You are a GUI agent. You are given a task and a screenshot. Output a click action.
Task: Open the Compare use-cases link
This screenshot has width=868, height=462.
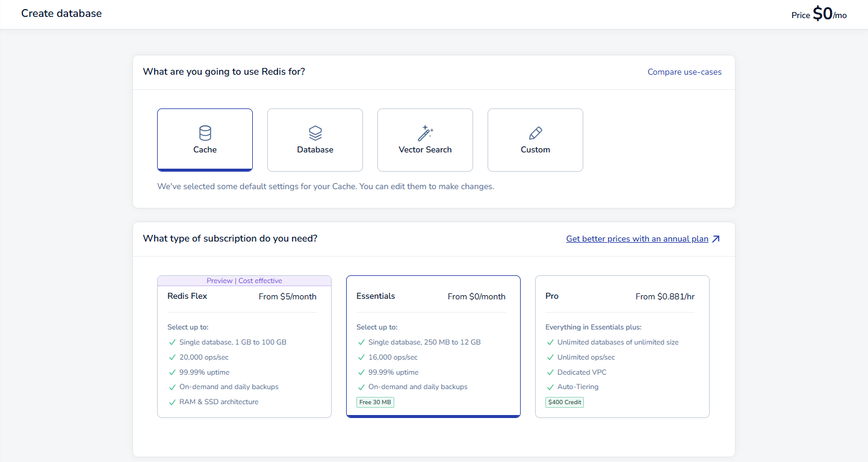point(684,72)
